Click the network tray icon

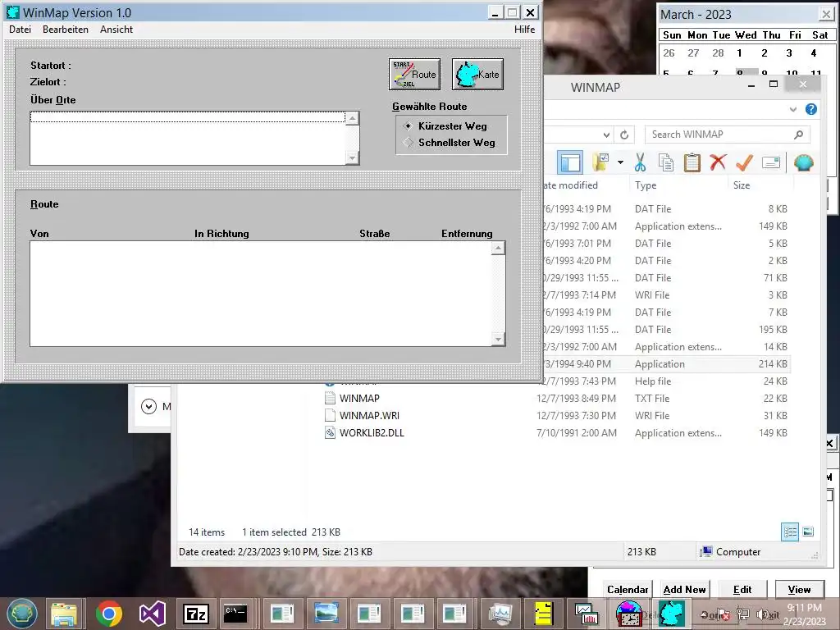tap(743, 614)
